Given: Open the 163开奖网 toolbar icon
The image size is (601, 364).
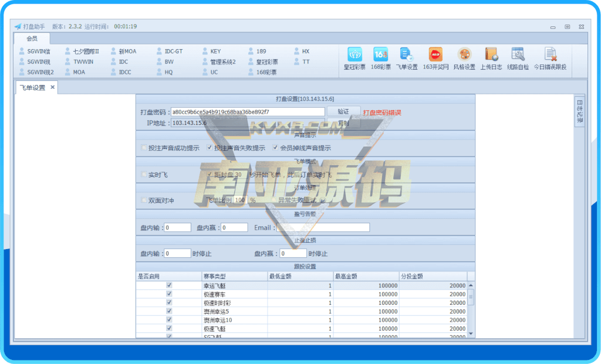Looking at the screenshot, I should [435, 59].
